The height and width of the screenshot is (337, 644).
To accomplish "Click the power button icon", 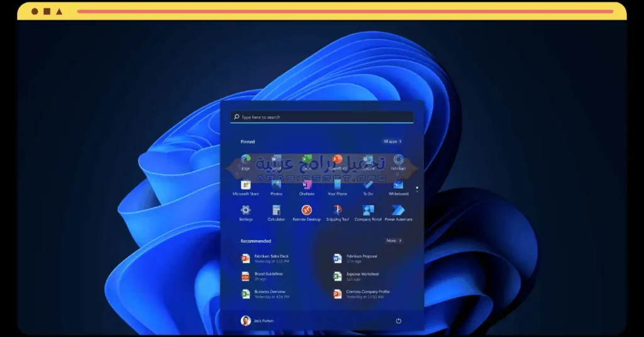I will coord(398,321).
